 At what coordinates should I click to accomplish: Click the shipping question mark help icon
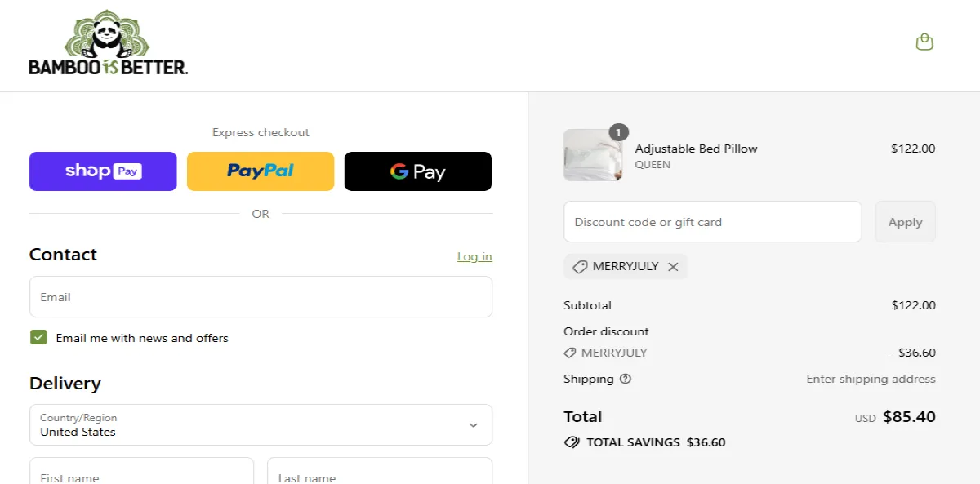[626, 379]
